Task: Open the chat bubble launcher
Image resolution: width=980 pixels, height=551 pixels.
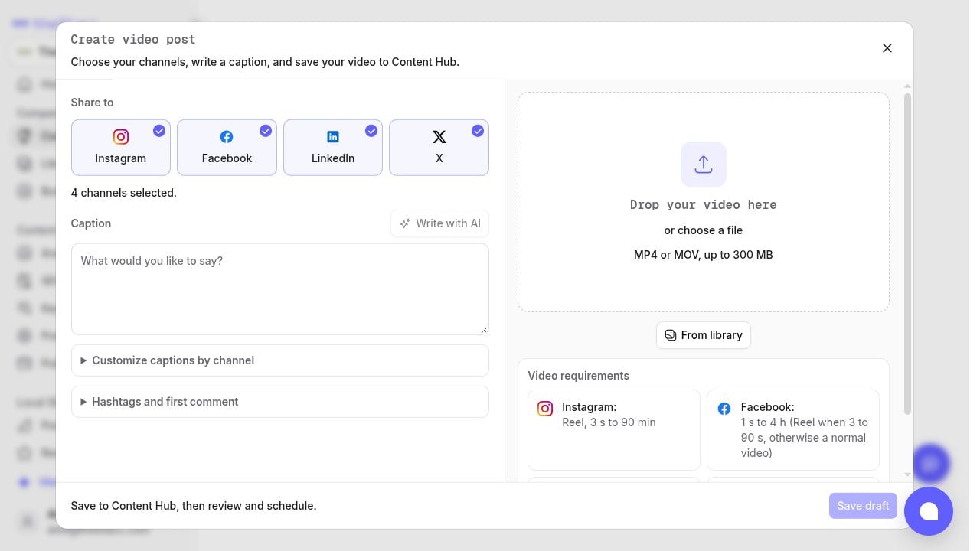Action: [929, 511]
